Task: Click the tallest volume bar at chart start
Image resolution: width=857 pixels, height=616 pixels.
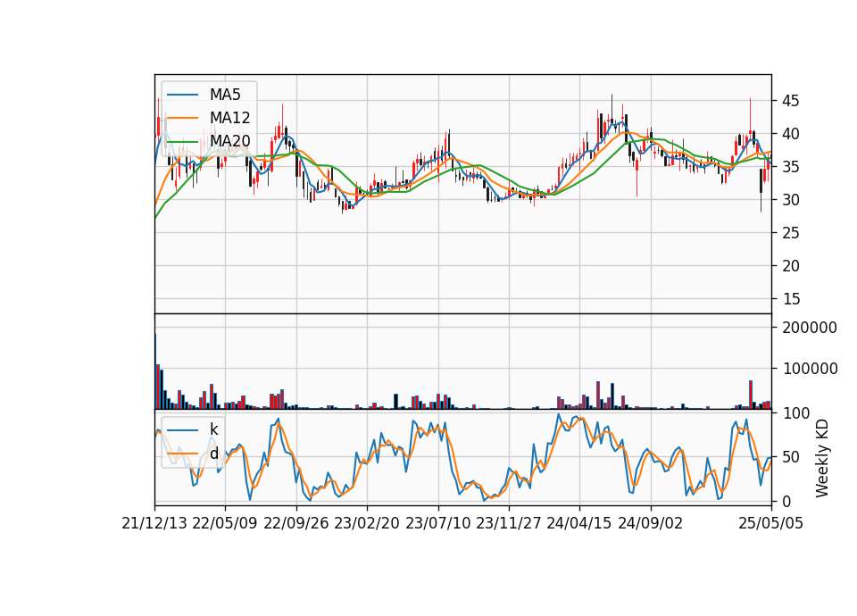Action: click(x=155, y=370)
